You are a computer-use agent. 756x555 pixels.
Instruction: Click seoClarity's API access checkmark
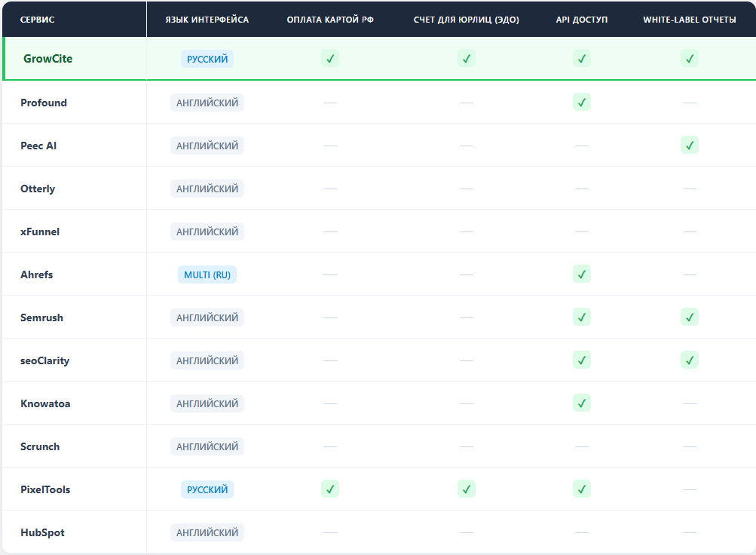coord(581,360)
